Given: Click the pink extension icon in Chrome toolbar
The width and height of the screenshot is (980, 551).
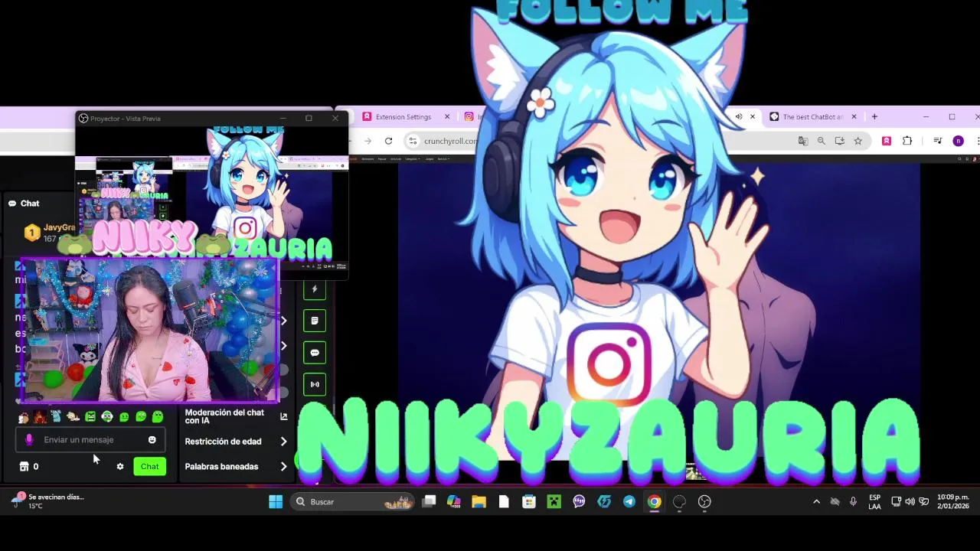Looking at the screenshot, I should click(887, 141).
